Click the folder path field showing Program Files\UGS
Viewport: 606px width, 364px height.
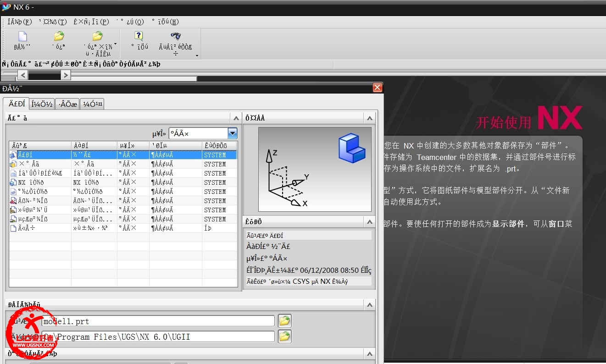click(158, 336)
